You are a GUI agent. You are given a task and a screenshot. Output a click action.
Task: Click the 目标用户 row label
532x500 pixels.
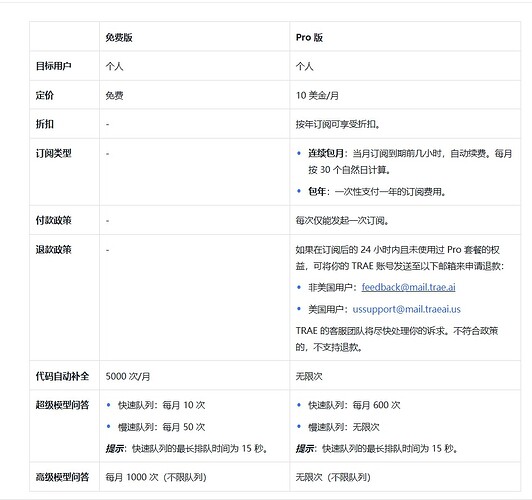click(54, 66)
